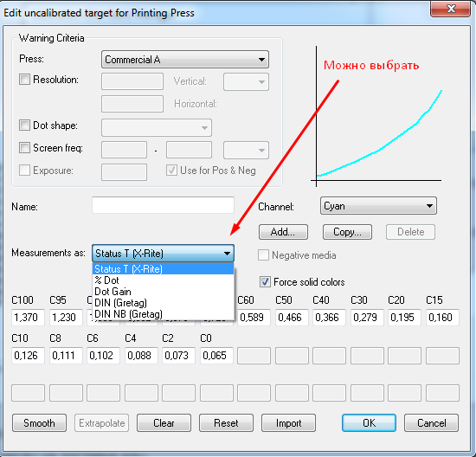Click the C40 field with 0,366

(x=329, y=318)
